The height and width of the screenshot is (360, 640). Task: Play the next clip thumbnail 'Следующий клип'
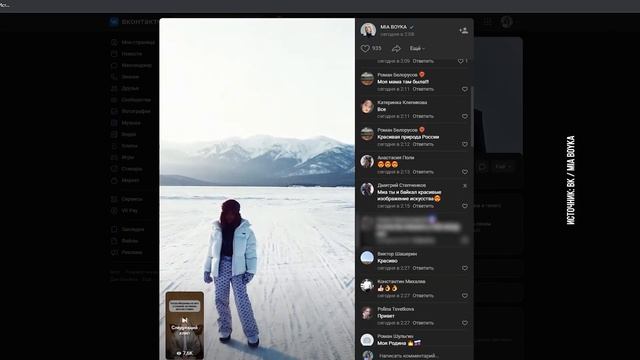[184, 325]
